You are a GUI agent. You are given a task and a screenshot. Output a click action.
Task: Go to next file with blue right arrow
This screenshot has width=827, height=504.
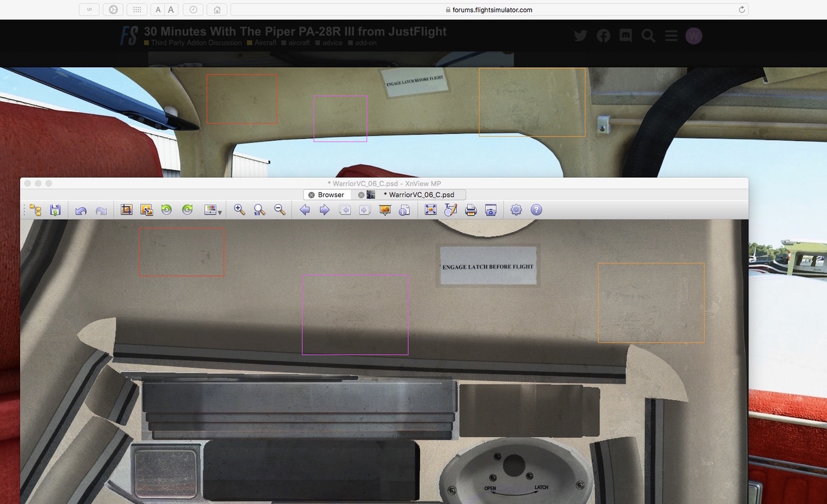point(325,210)
